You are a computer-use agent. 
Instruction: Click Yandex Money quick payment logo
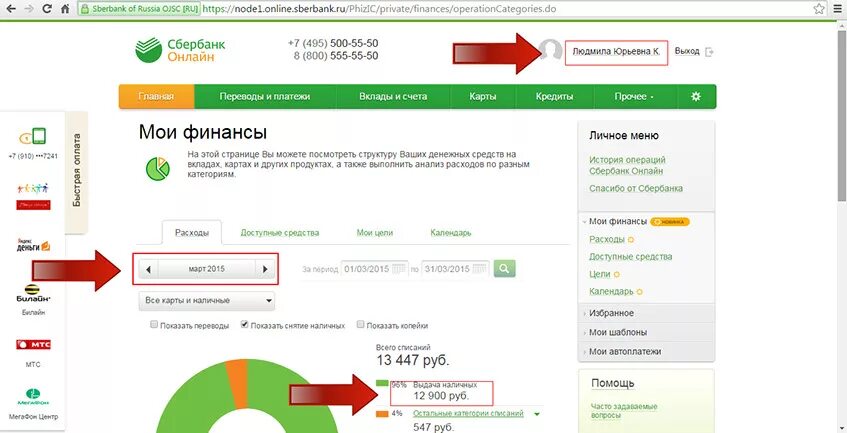[x=33, y=245]
